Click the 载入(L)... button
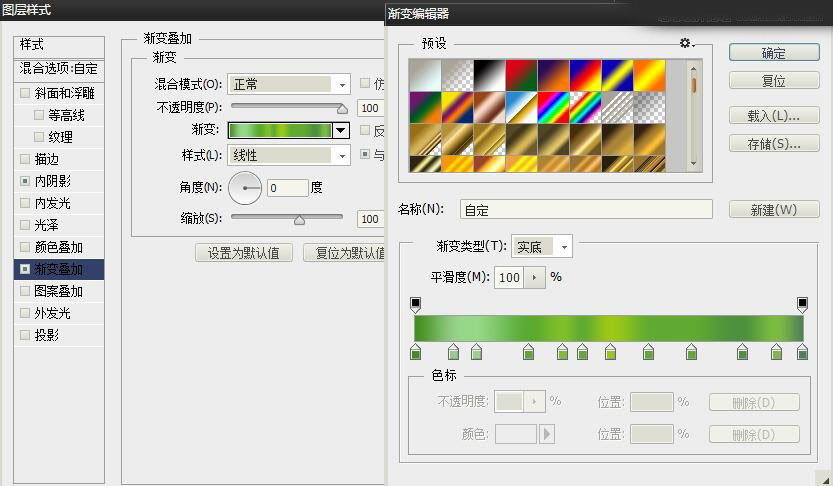Screen dimensions: 833x486 coord(774,115)
